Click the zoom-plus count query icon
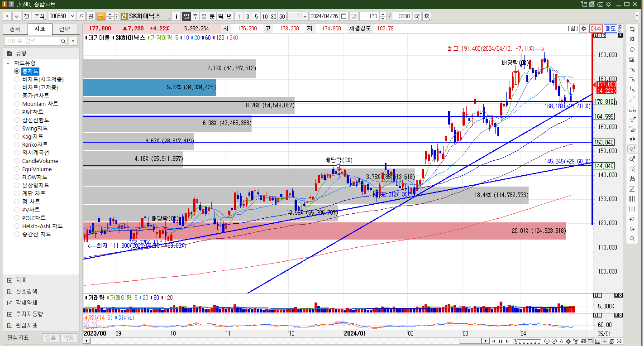The width and height of the screenshot is (644, 346). pyautogui.click(x=417, y=16)
